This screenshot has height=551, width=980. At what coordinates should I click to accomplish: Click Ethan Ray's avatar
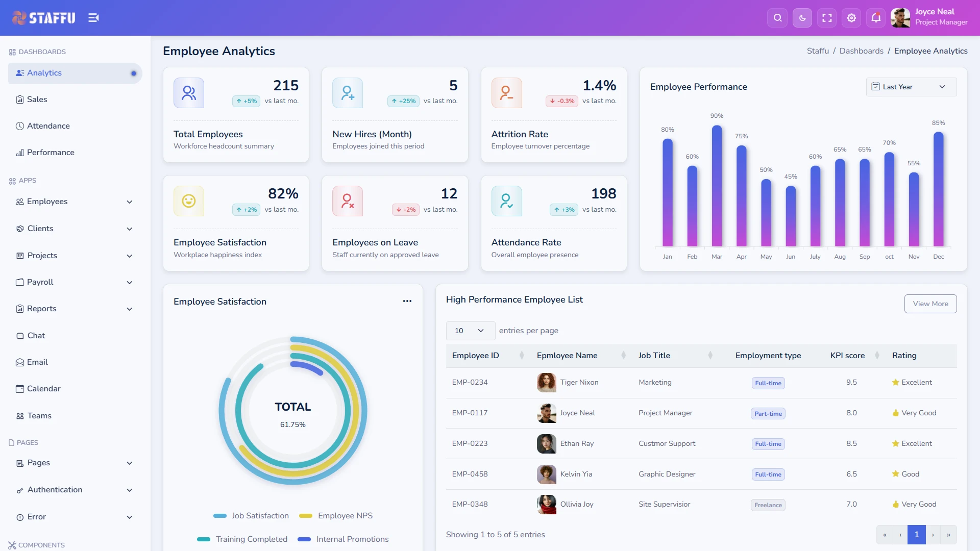[x=546, y=444]
